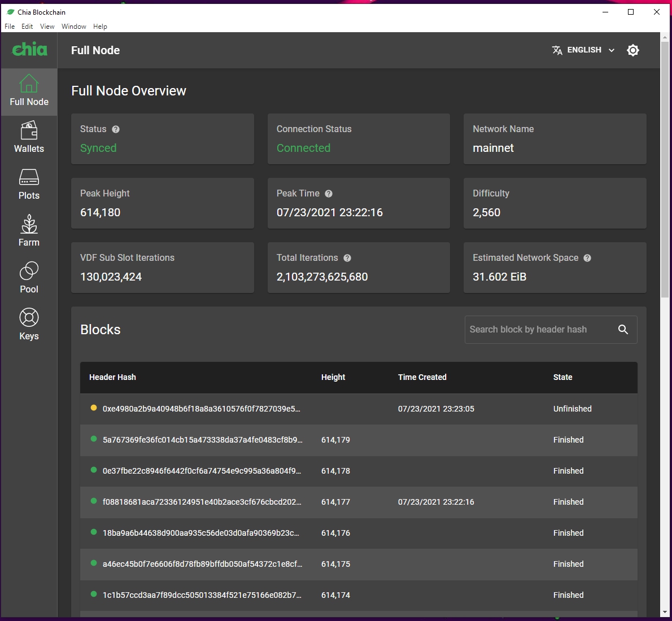Open the View menu
The width and height of the screenshot is (672, 621).
(x=47, y=27)
